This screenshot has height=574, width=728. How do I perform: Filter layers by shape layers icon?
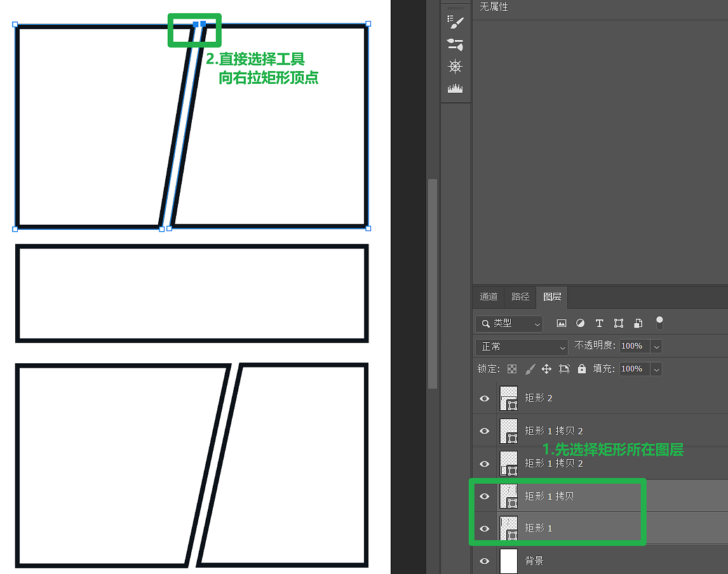click(619, 323)
